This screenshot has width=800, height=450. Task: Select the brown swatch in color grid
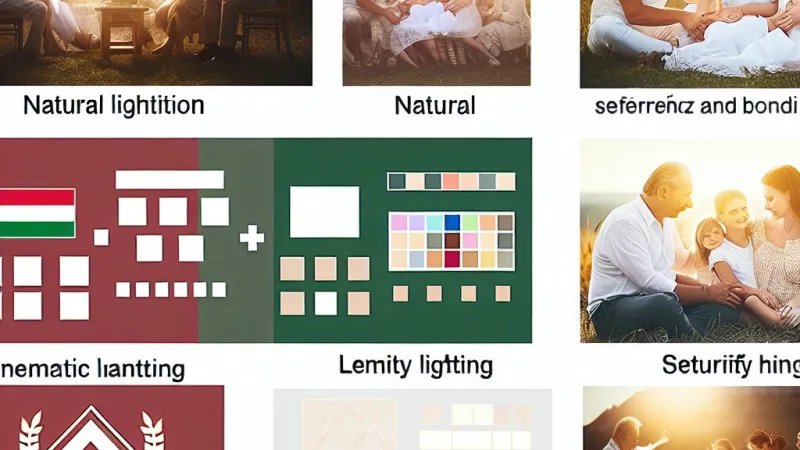452,241
